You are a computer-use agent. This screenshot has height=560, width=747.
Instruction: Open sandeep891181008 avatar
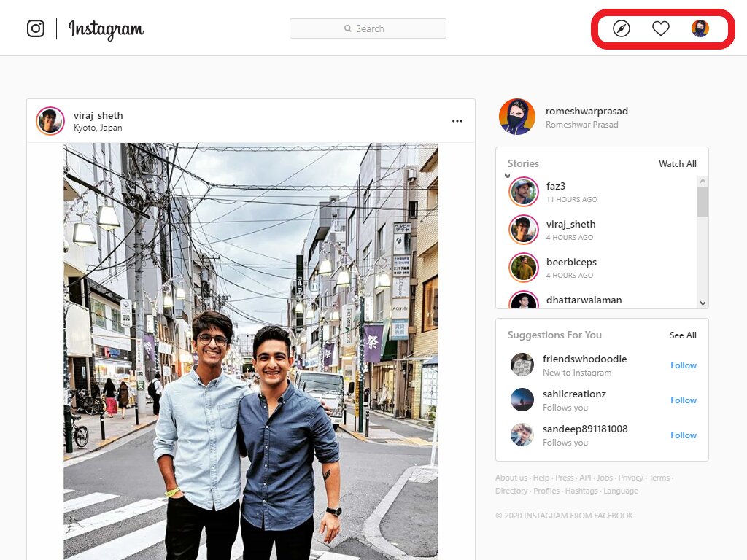click(522, 435)
